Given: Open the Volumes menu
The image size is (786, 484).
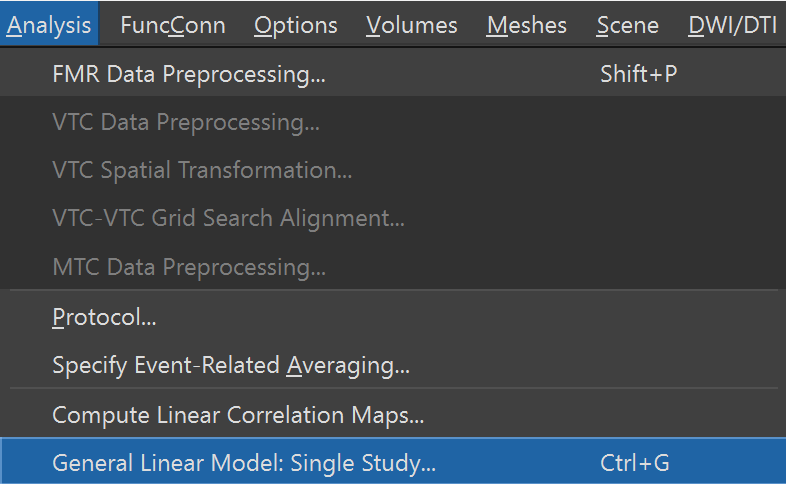Looking at the screenshot, I should point(412,25).
